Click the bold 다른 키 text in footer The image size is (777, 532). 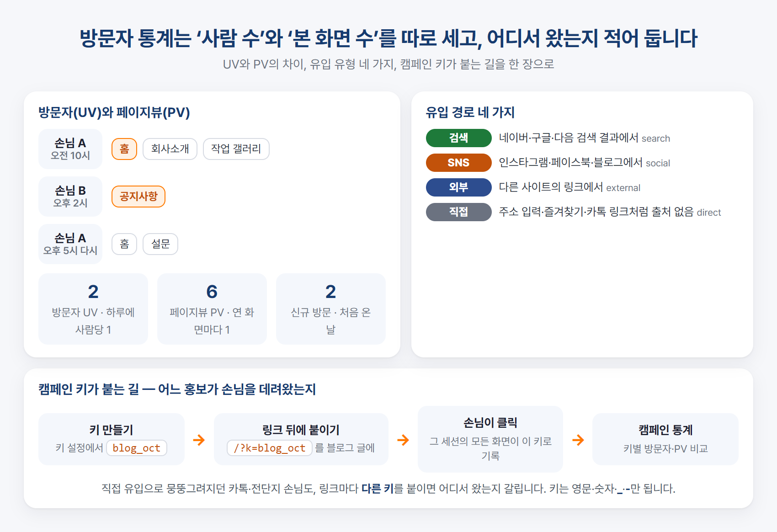378,489
